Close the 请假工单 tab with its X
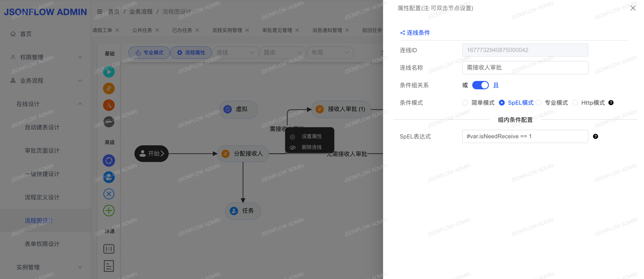Viewport: 644px width, 279px height. [x=117, y=30]
